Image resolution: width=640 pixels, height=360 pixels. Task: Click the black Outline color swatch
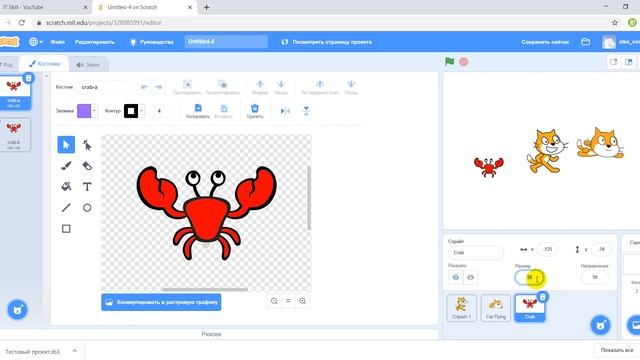click(131, 111)
